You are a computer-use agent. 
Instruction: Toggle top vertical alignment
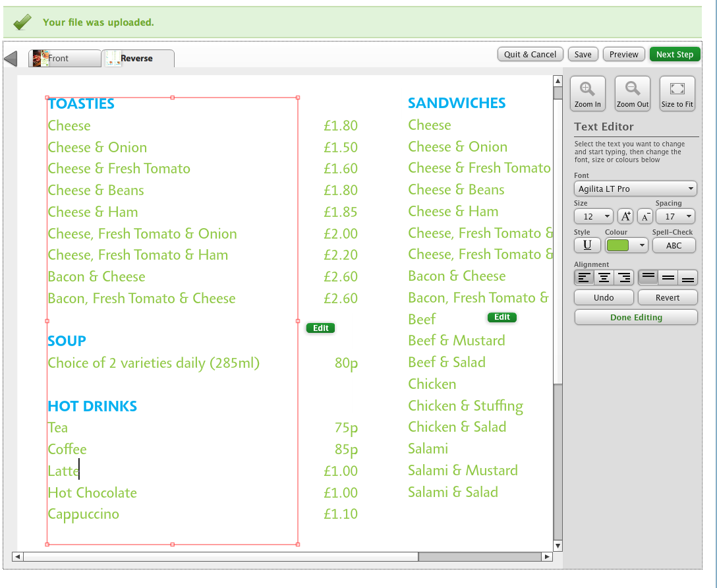click(x=647, y=278)
